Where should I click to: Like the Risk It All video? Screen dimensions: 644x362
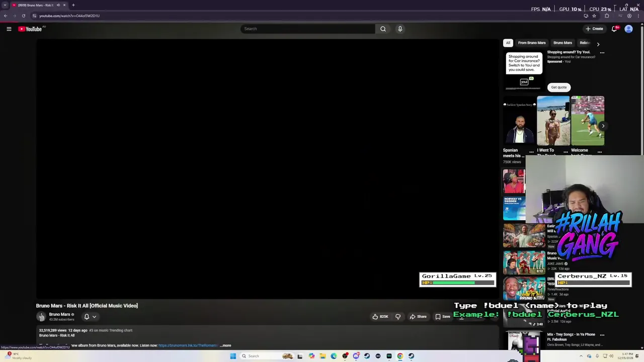tap(380, 317)
